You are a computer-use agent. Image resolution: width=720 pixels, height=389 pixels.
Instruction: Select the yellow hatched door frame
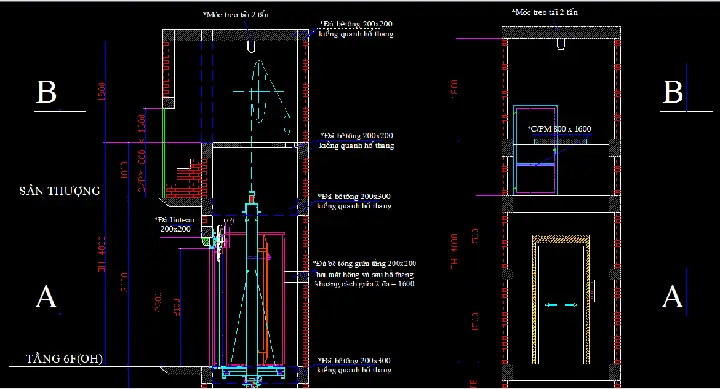[x=561, y=299]
